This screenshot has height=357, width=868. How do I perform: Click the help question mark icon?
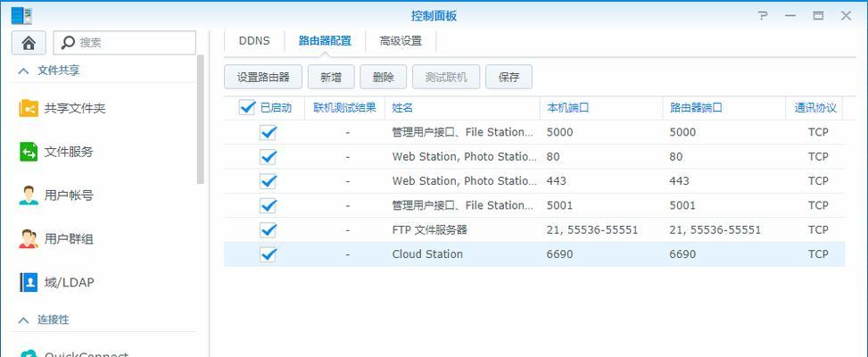click(764, 15)
